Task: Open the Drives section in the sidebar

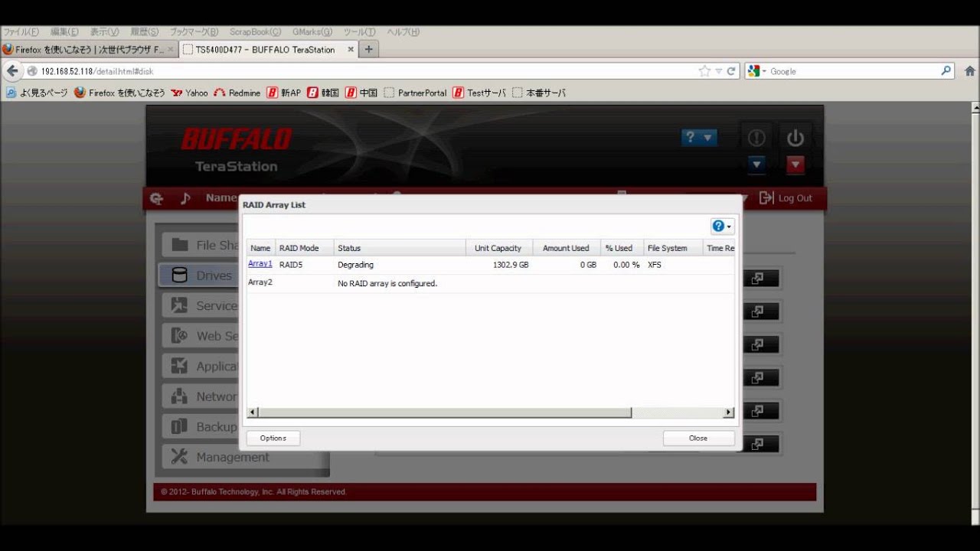Action: click(x=198, y=275)
